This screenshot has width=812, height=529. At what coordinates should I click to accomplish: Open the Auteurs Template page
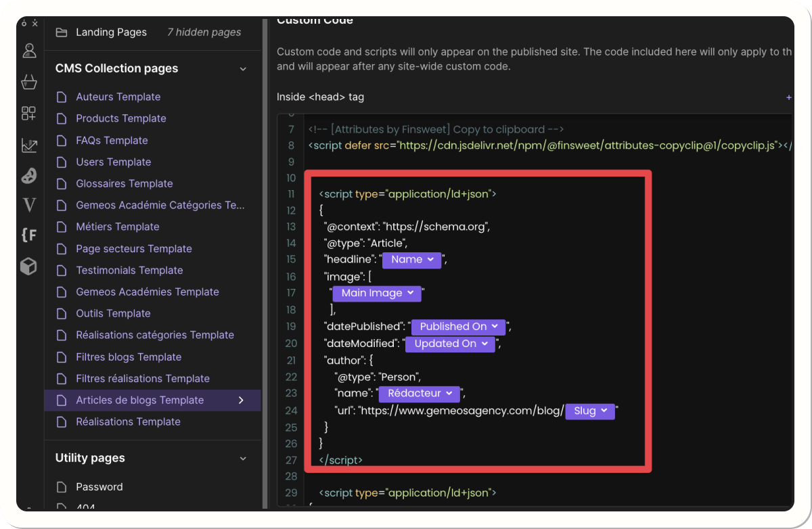pos(118,97)
